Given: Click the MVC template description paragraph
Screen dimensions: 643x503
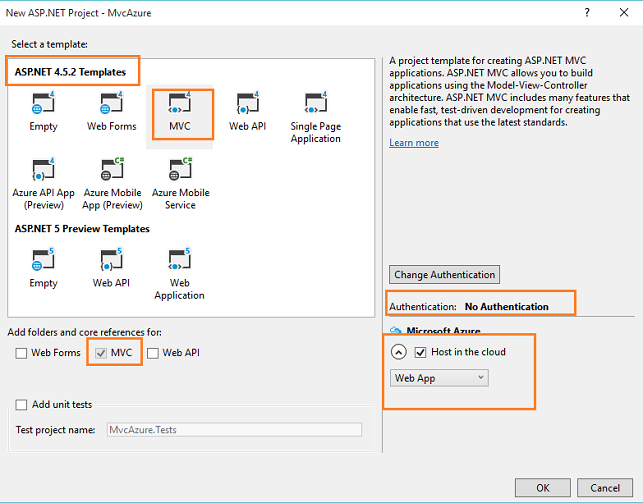Looking at the screenshot, I should click(x=509, y=91).
